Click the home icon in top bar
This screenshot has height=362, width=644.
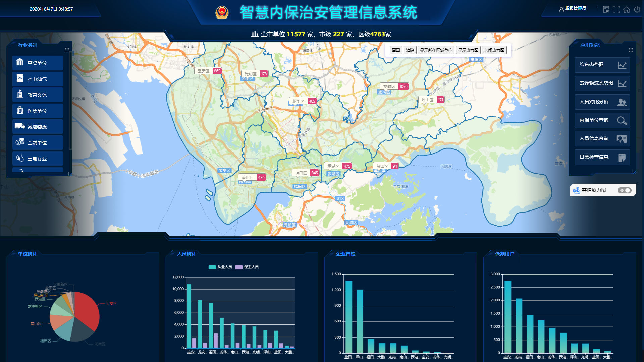pyautogui.click(x=627, y=9)
